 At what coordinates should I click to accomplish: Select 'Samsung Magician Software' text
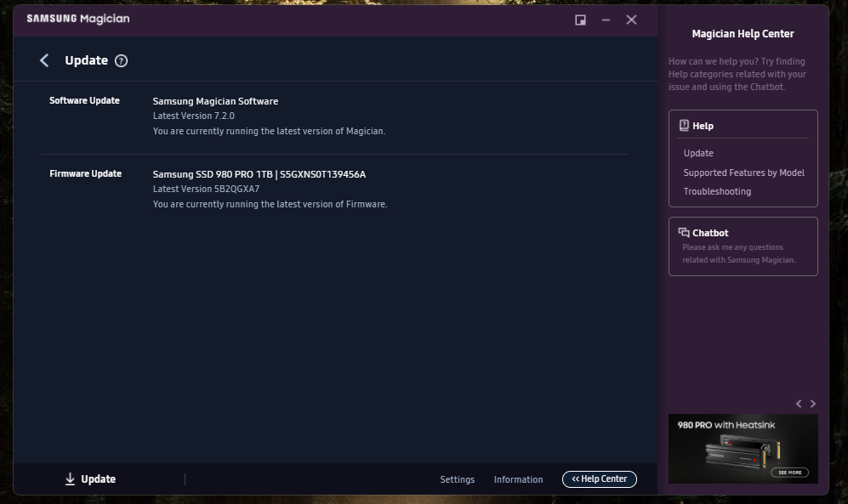tap(215, 101)
